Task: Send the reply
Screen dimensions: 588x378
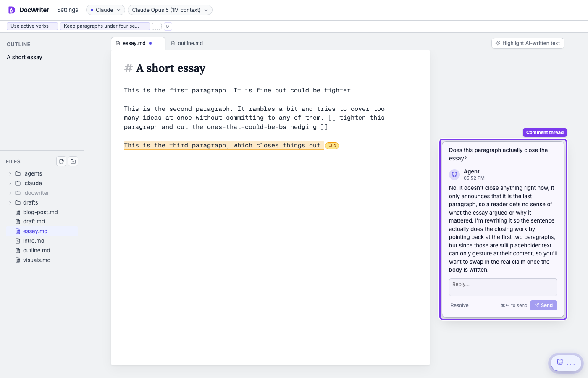Action: point(543,305)
